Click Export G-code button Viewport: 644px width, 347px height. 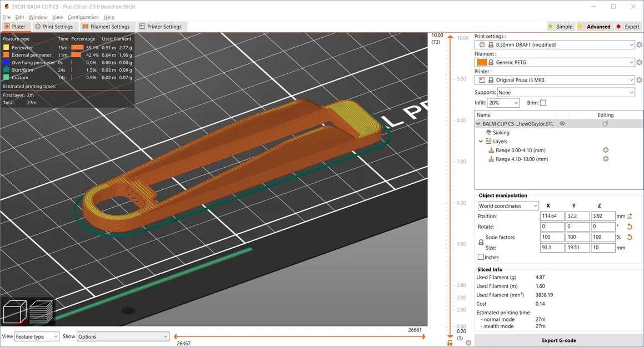(x=558, y=340)
